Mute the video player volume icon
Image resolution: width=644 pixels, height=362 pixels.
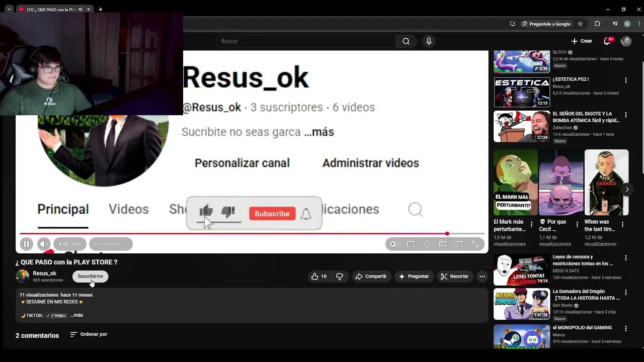point(44,244)
